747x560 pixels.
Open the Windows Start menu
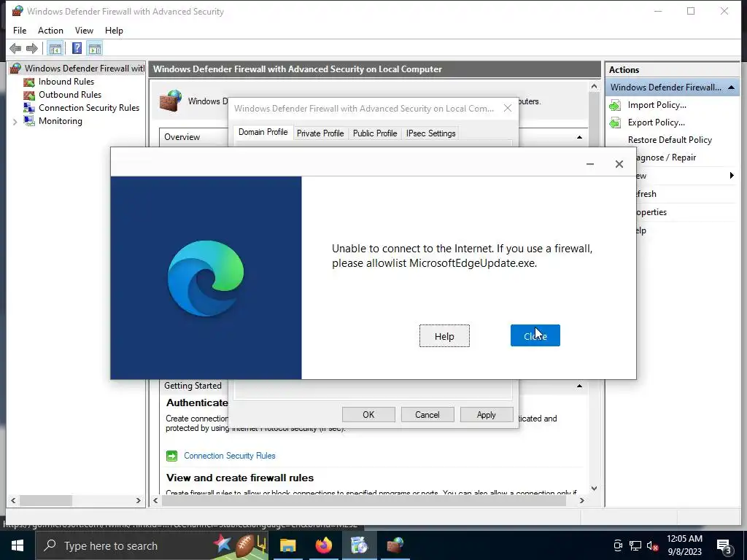click(x=18, y=545)
